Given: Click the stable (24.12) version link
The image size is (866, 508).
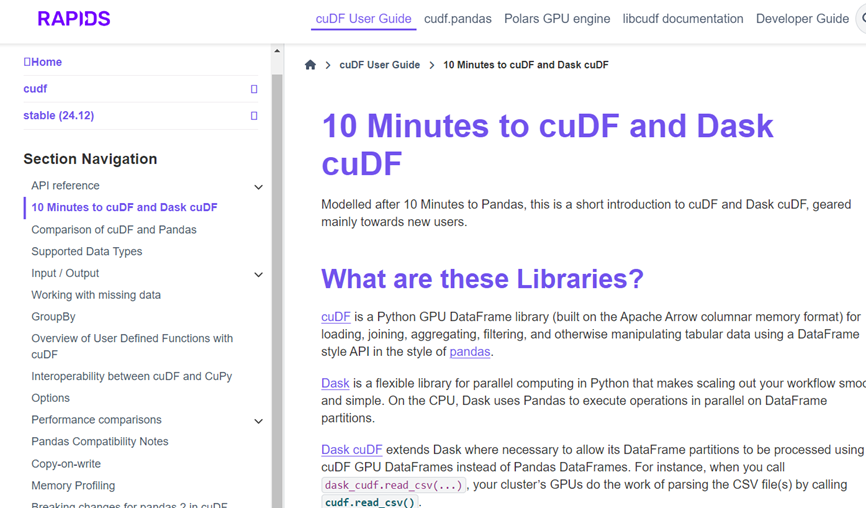Looking at the screenshot, I should (x=59, y=115).
